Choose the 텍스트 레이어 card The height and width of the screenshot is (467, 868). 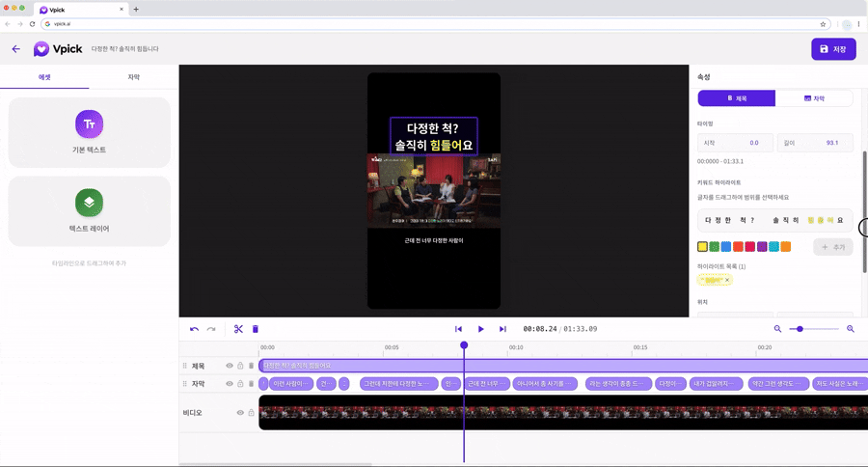tap(89, 210)
